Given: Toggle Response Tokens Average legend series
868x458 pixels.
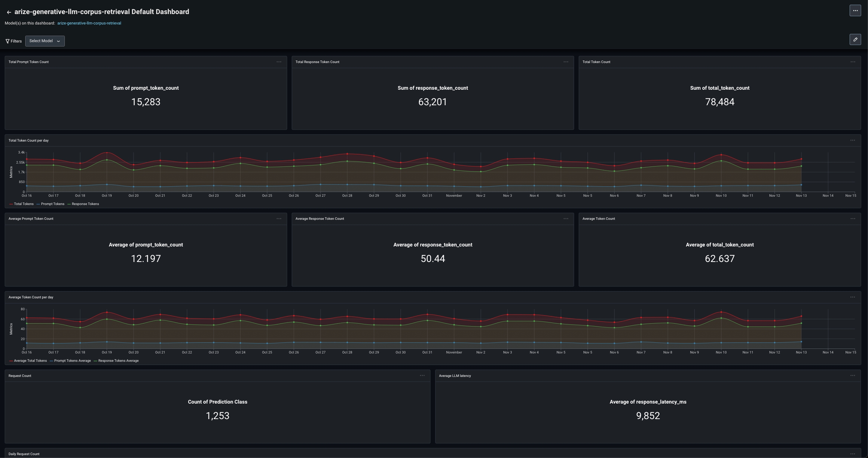Looking at the screenshot, I should click(x=118, y=361).
